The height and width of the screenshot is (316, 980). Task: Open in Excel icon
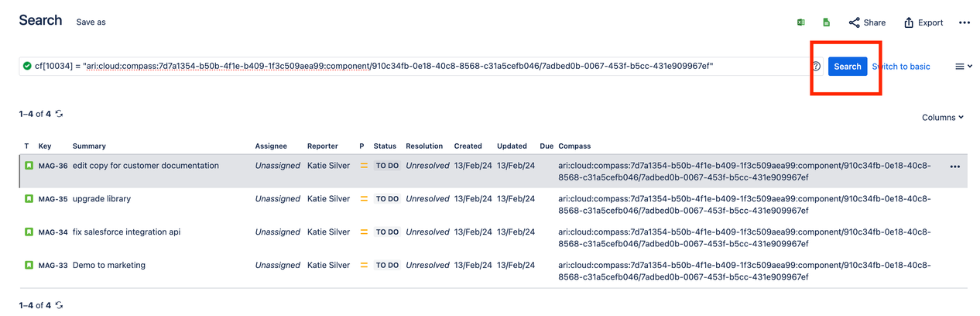801,22
